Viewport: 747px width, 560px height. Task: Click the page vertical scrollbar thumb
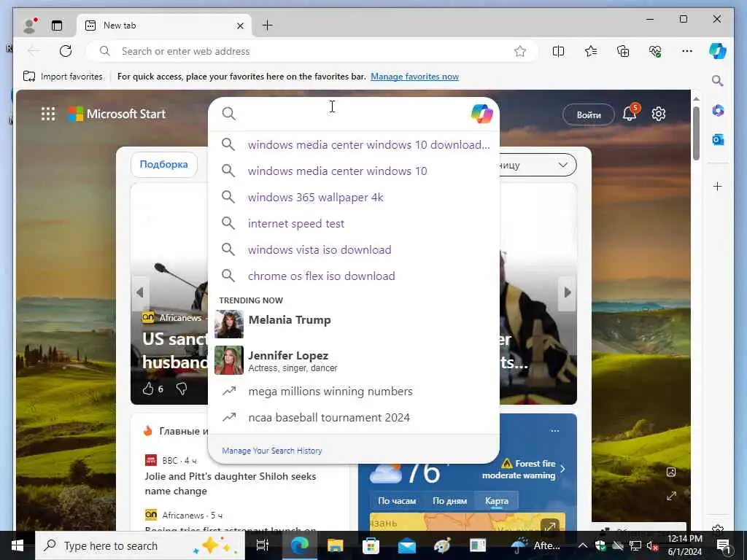pyautogui.click(x=696, y=133)
